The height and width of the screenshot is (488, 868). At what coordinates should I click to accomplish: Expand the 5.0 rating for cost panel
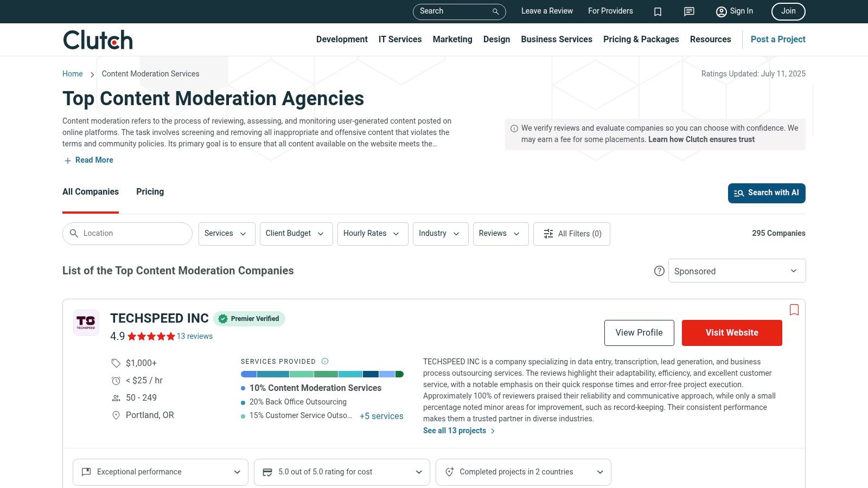[x=342, y=472]
